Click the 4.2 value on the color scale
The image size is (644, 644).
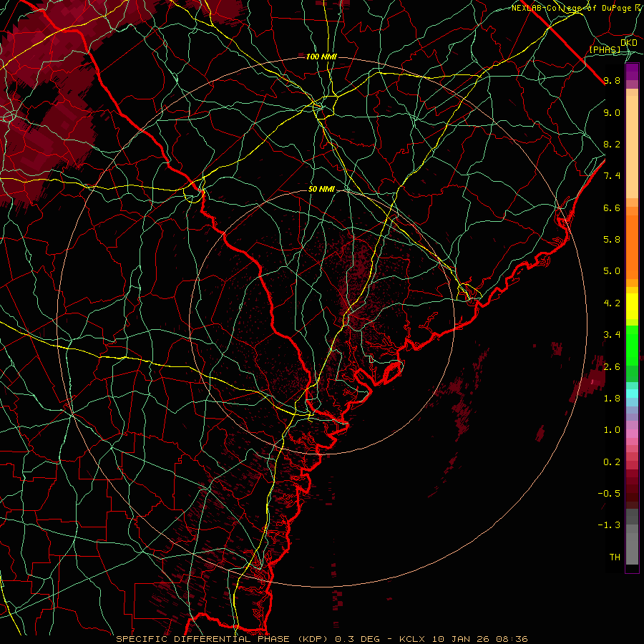pyautogui.click(x=612, y=303)
